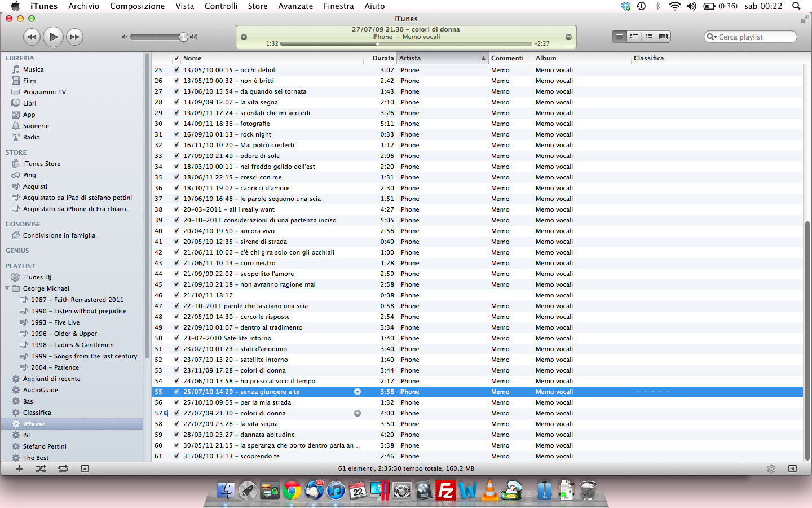Open Radio in sidebar
This screenshot has width=812, height=508.
click(x=31, y=137)
